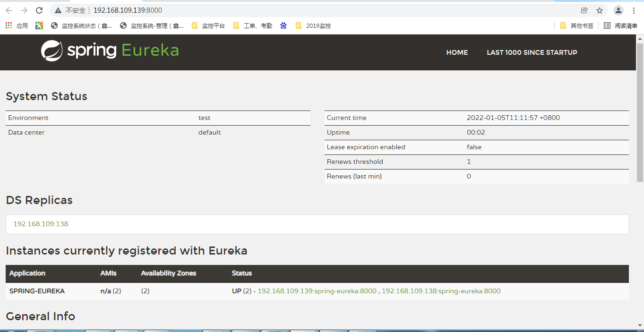The height and width of the screenshot is (332, 644).
Task: Expand the 其他书签 folder
Action: coord(576,26)
